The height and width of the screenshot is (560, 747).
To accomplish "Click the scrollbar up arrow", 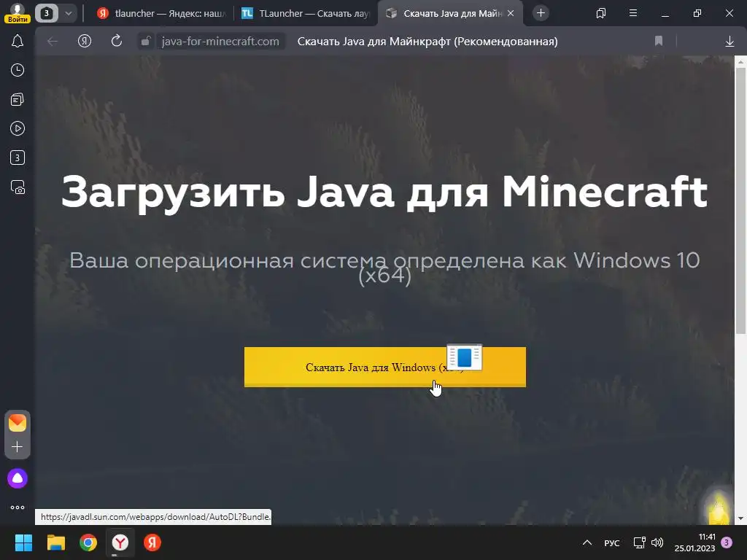I will click(741, 61).
